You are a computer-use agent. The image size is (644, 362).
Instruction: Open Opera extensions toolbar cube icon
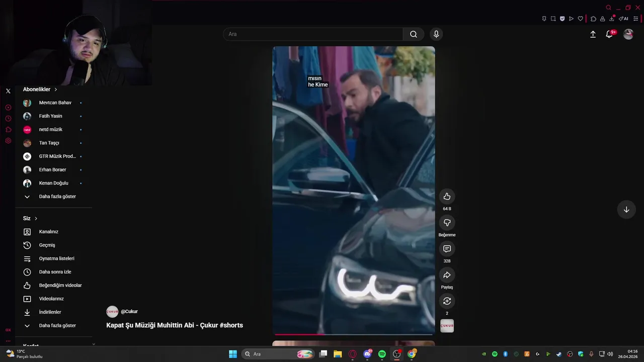(x=593, y=19)
